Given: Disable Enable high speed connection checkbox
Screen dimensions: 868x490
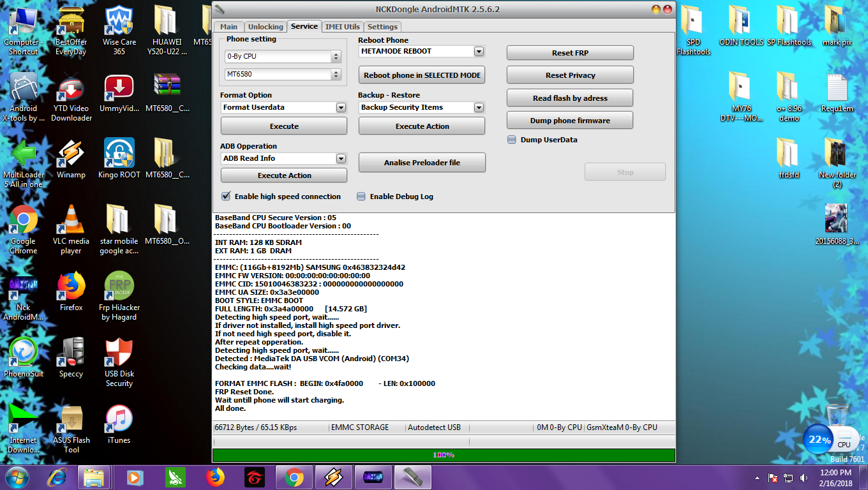Looking at the screenshot, I should coord(226,197).
